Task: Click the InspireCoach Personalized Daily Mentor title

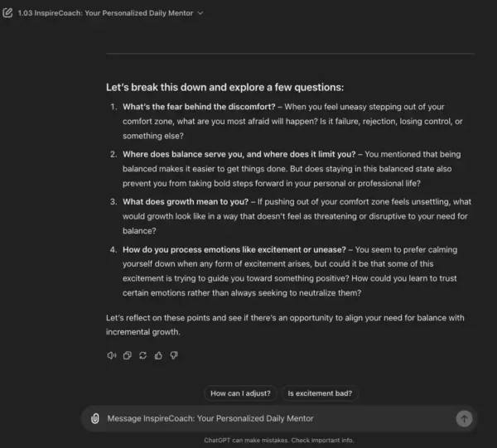Action: pyautogui.click(x=105, y=13)
